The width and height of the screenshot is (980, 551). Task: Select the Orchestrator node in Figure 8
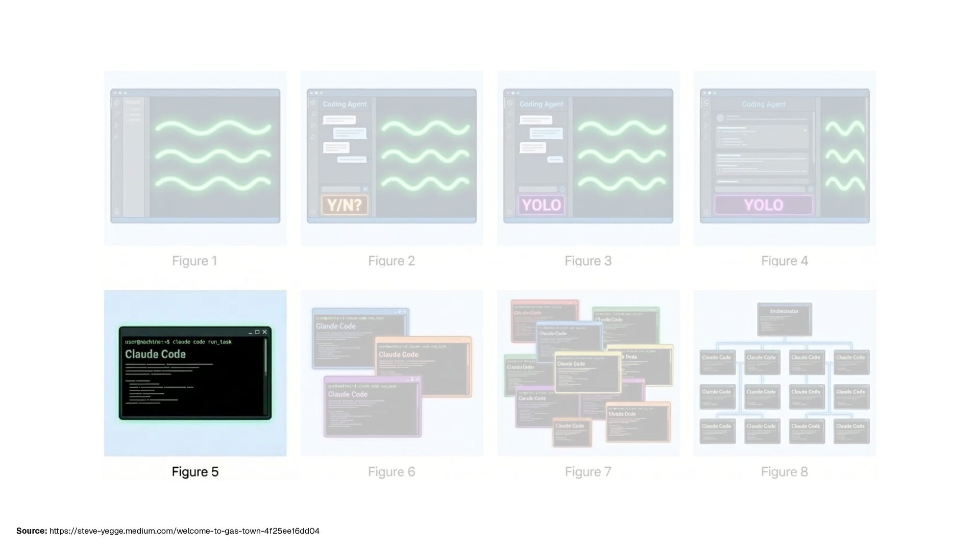(x=784, y=319)
